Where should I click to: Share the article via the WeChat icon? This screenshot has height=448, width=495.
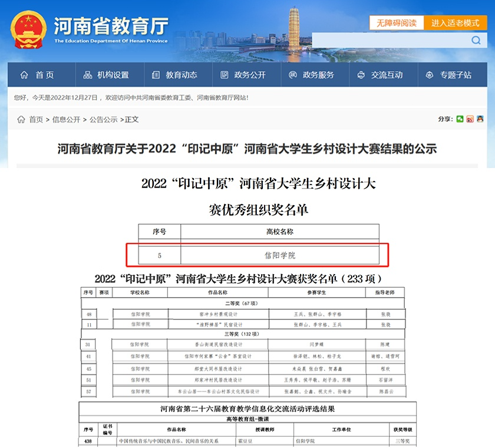(x=460, y=119)
